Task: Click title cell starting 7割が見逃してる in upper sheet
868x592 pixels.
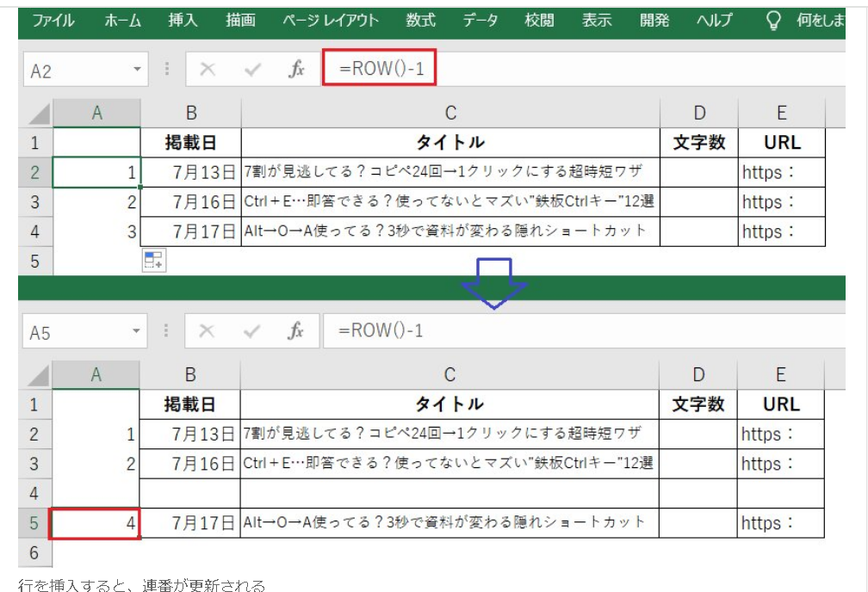Action: [x=450, y=173]
